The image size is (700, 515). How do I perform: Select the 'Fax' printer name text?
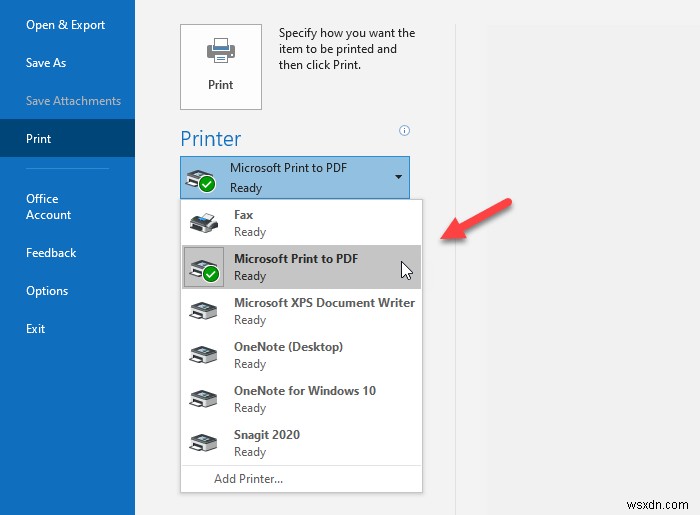[x=243, y=215]
